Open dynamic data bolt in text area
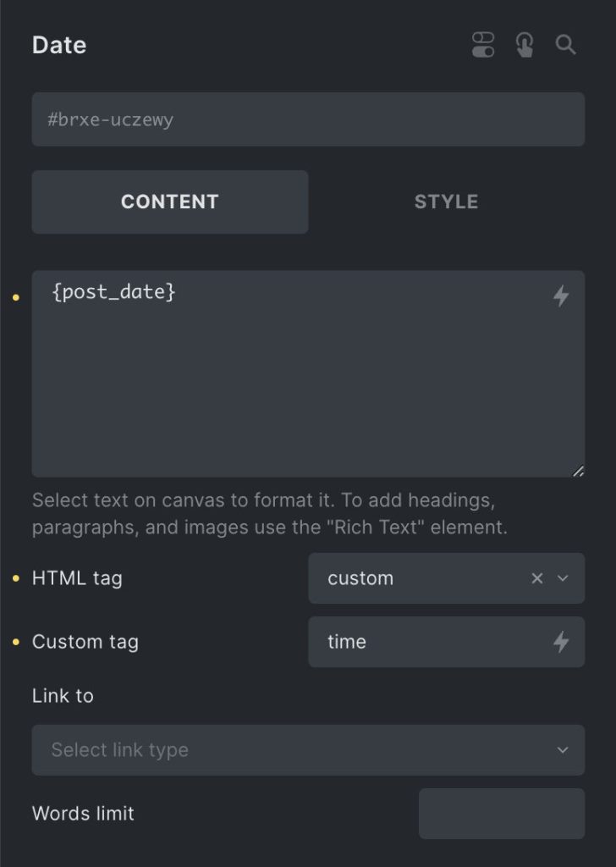Viewport: 616px width, 867px height. [x=561, y=295]
